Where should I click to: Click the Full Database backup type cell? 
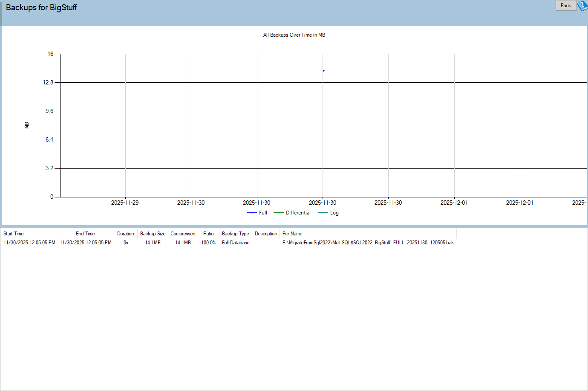point(236,243)
